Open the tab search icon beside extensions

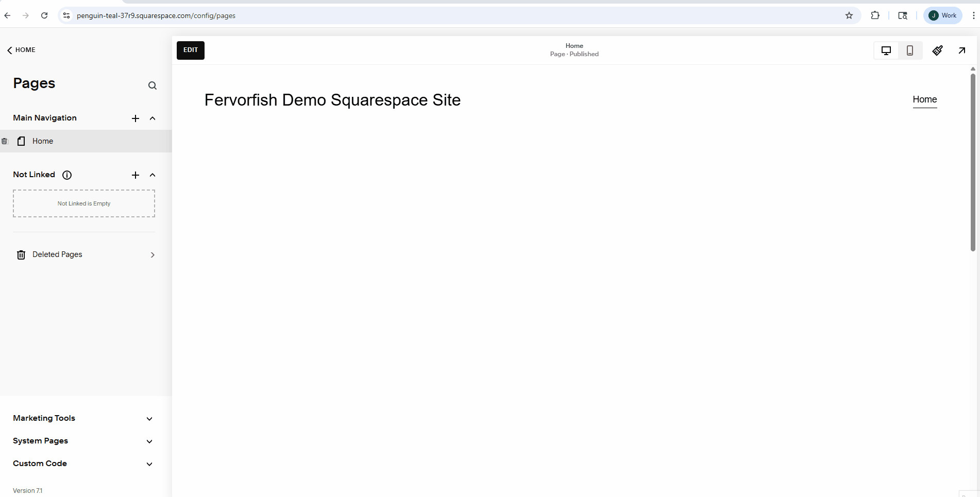pos(903,15)
